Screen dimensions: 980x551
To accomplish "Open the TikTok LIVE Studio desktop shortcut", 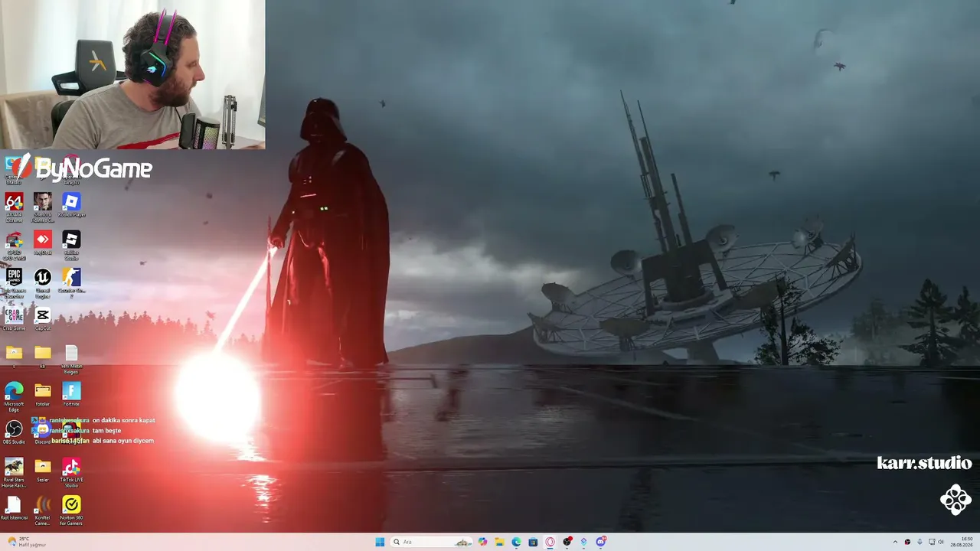I will point(71,471).
